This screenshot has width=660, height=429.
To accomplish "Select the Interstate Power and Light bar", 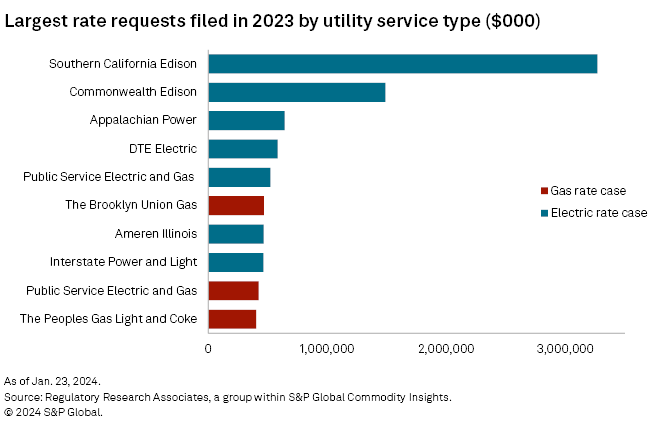I will tap(236, 262).
